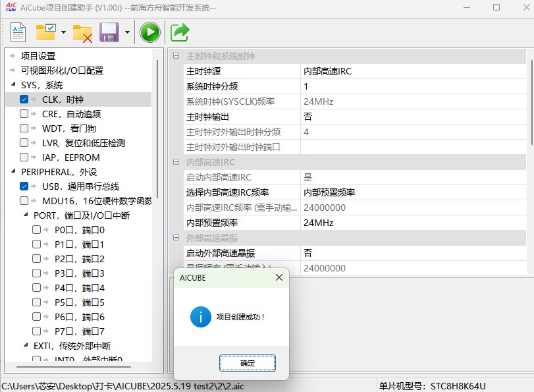Screen dimensions: 534x392
Task: Select the 主时钟输出 value 否
Action: [x=413, y=117]
